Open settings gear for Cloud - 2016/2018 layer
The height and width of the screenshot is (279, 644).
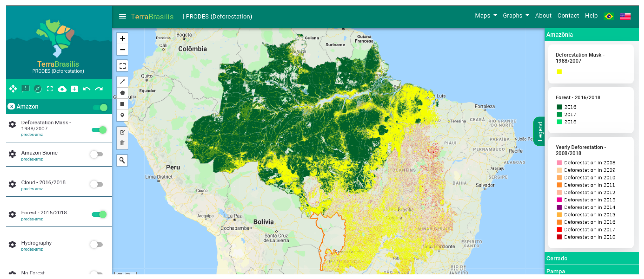pyautogui.click(x=12, y=184)
